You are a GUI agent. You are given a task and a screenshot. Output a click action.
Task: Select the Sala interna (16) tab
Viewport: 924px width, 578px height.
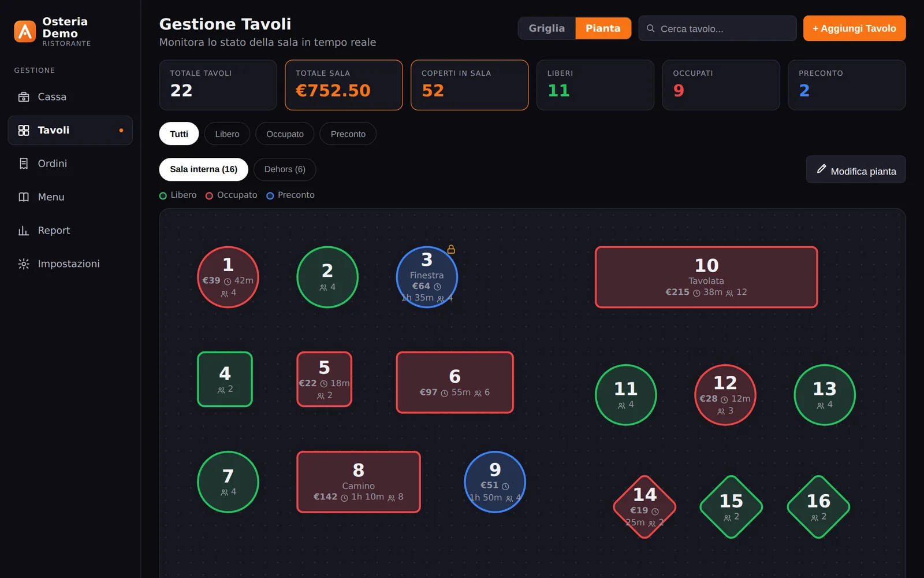click(x=203, y=169)
